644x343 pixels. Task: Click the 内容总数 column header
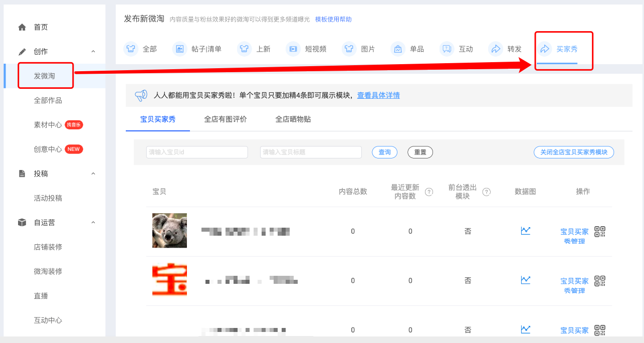pos(353,192)
